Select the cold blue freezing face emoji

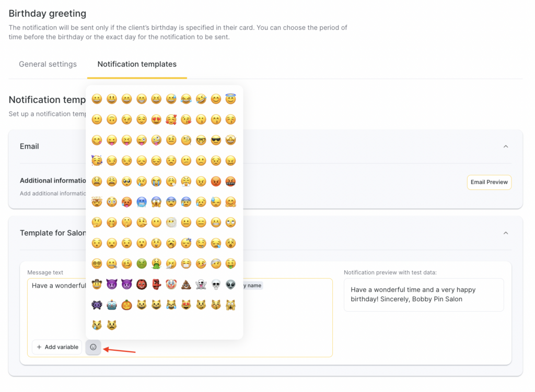(x=141, y=202)
